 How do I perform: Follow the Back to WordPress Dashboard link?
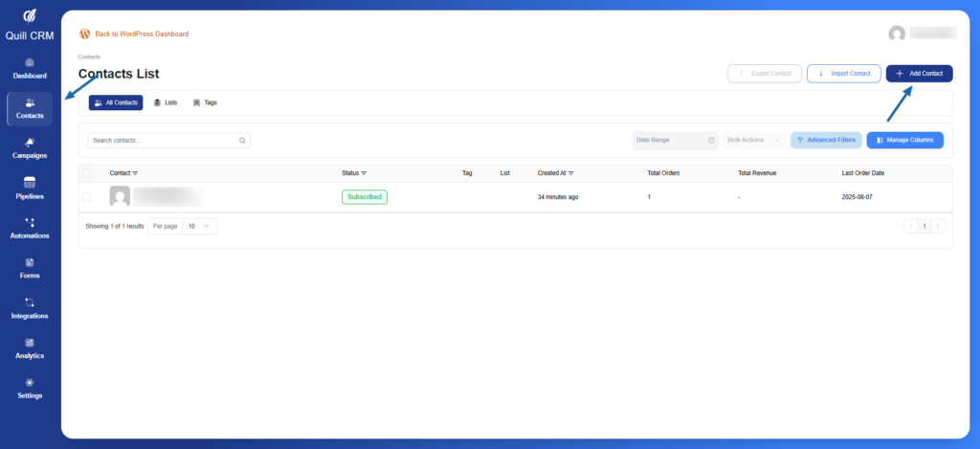click(141, 34)
